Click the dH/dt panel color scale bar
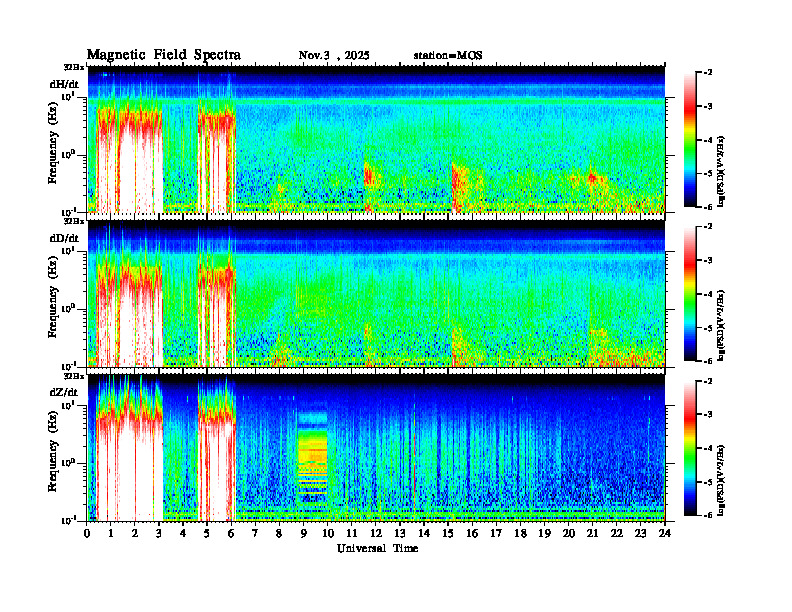 [x=690, y=140]
